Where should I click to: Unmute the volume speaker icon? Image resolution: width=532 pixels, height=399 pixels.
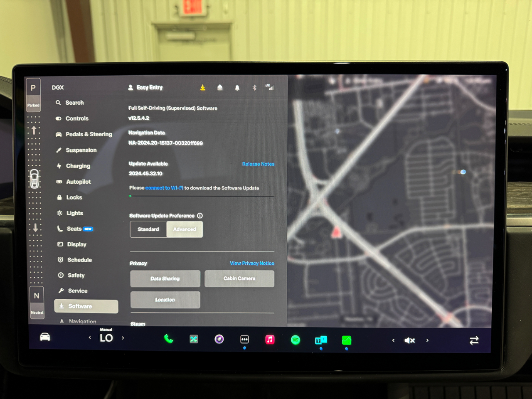(410, 340)
